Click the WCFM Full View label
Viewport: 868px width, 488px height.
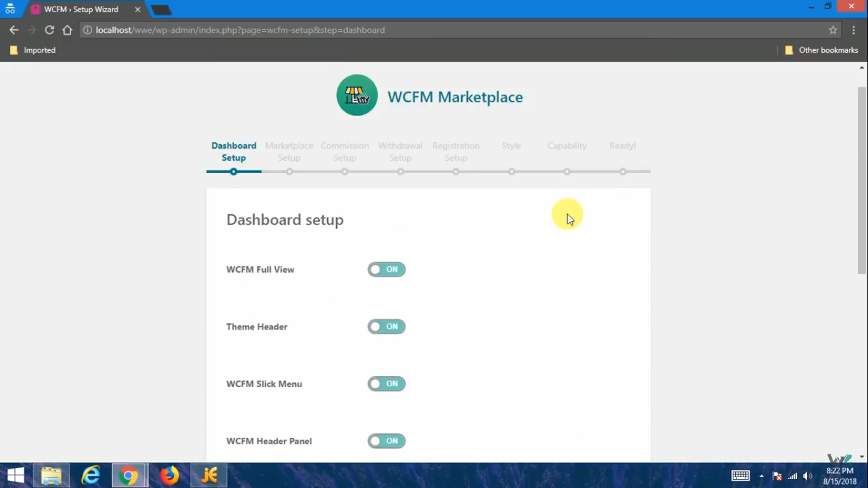tap(260, 269)
